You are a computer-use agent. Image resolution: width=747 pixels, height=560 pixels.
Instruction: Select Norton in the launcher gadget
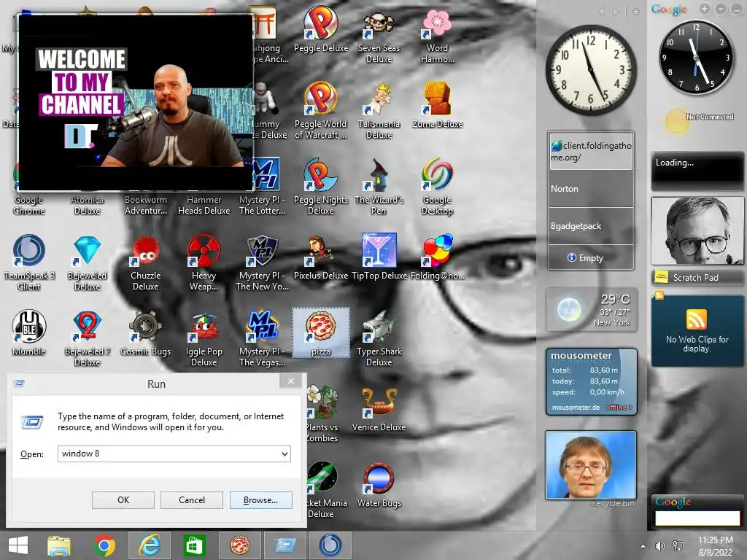[591, 189]
